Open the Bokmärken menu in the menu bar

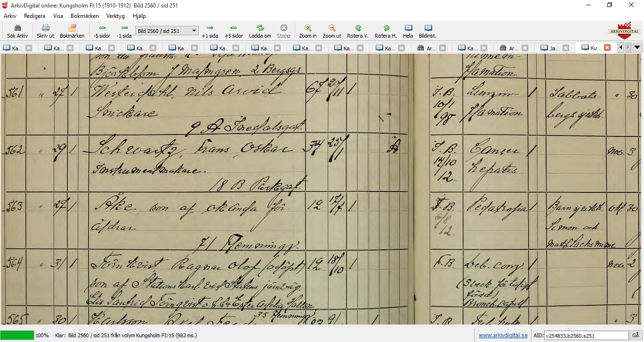[x=85, y=16]
